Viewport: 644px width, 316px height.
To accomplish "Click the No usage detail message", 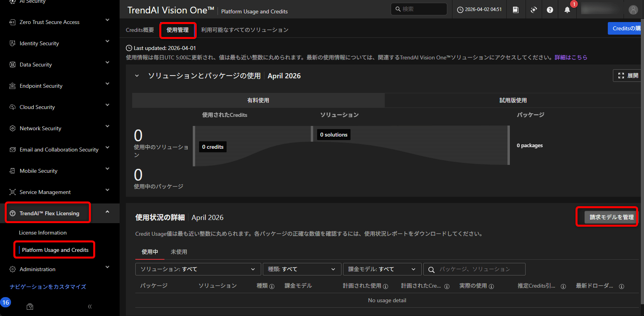I will click(387, 300).
